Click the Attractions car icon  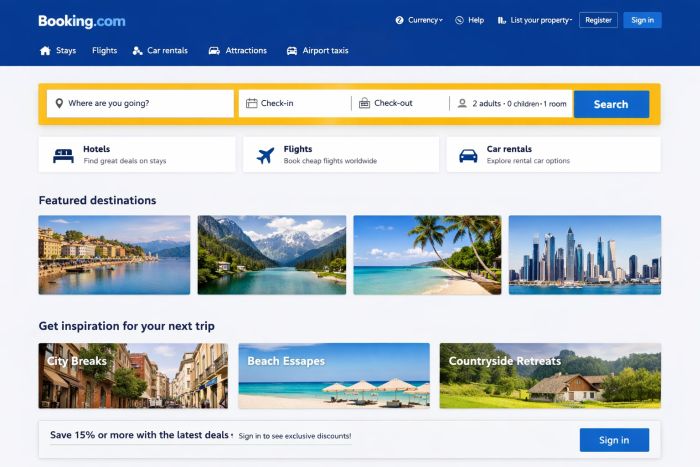pyautogui.click(x=214, y=50)
